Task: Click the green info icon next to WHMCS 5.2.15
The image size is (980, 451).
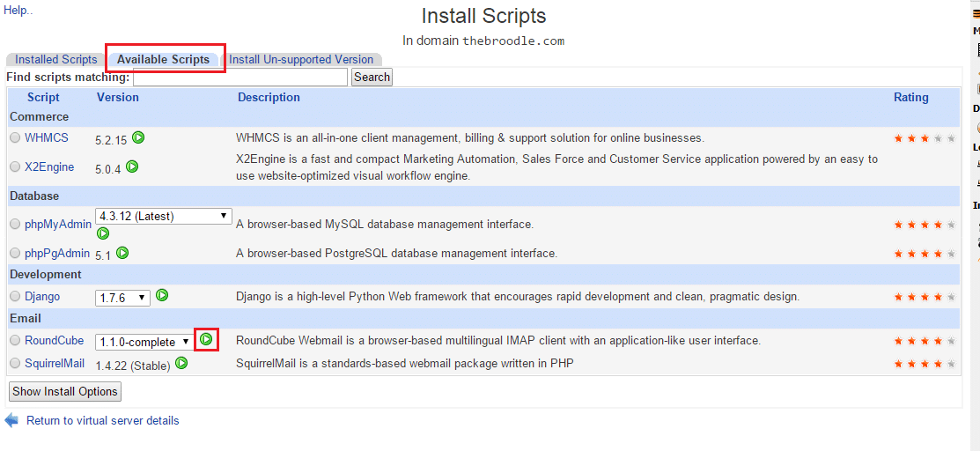Action: 138,137
